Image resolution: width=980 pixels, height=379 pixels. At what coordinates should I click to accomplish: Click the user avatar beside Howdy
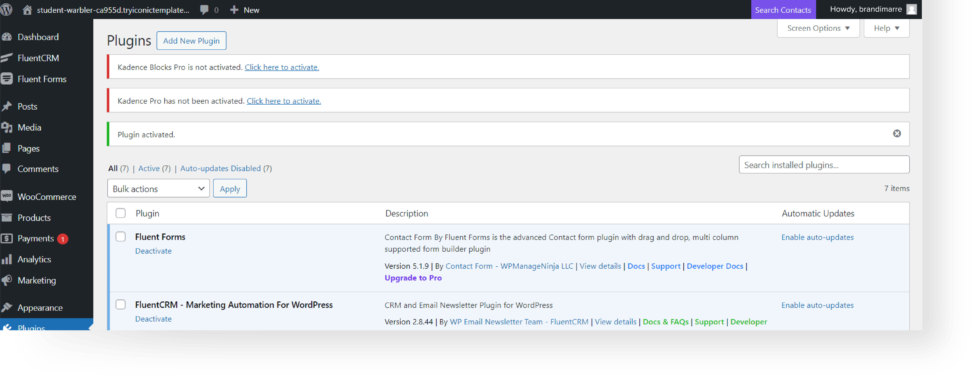pyautogui.click(x=911, y=9)
